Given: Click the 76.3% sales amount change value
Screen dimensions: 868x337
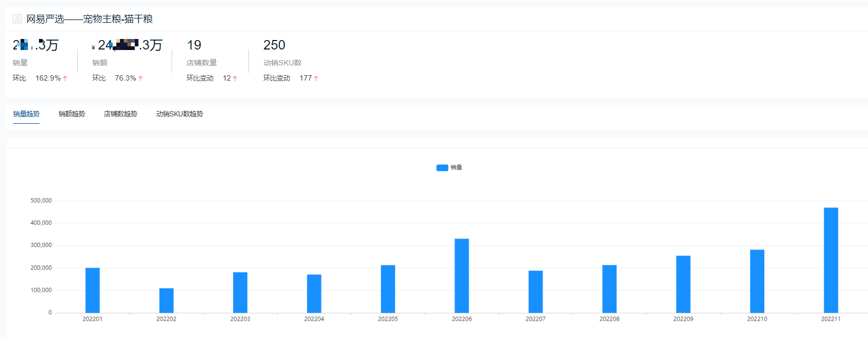Looking at the screenshot, I should coord(125,78).
